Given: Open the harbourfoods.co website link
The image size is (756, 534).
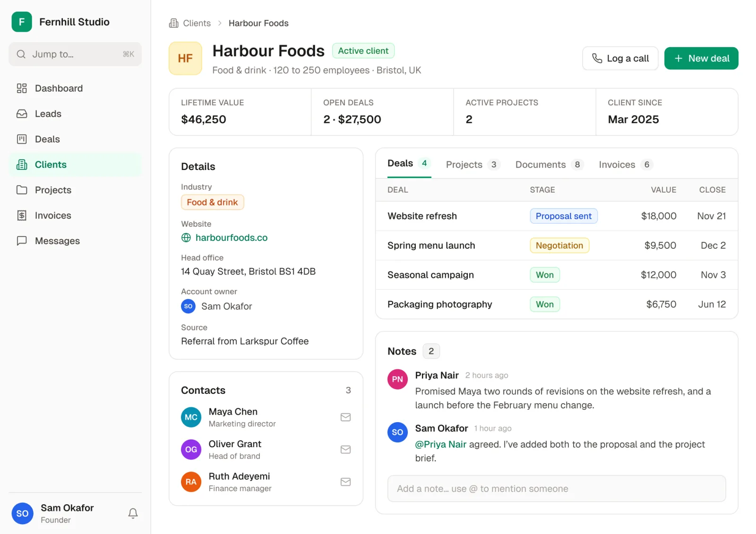Looking at the screenshot, I should tap(232, 237).
